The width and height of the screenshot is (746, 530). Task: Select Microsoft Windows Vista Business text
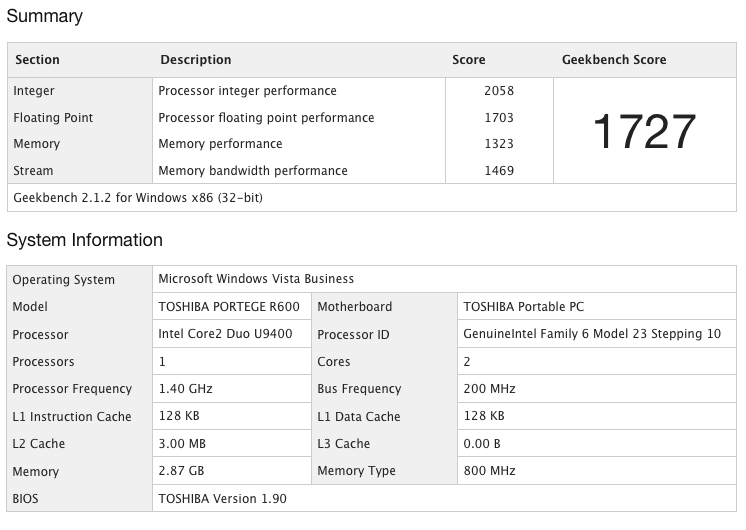pos(256,279)
